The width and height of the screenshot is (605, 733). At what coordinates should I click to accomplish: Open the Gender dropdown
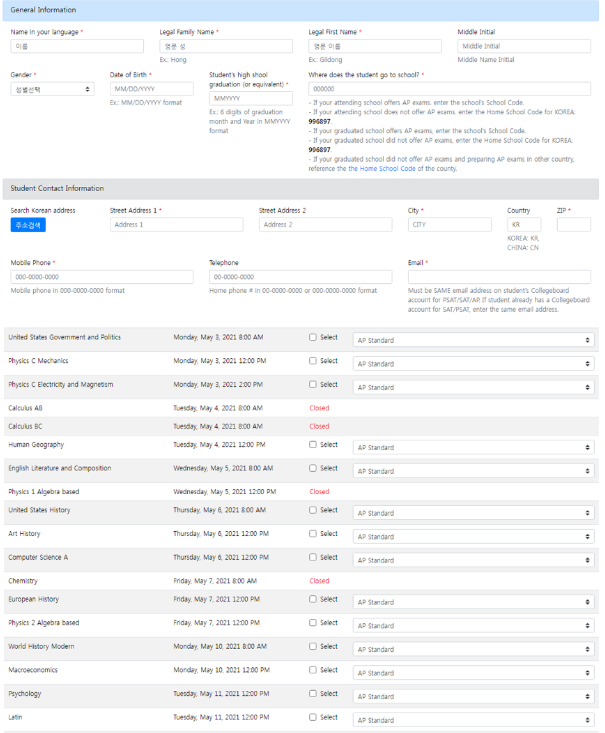[52, 89]
